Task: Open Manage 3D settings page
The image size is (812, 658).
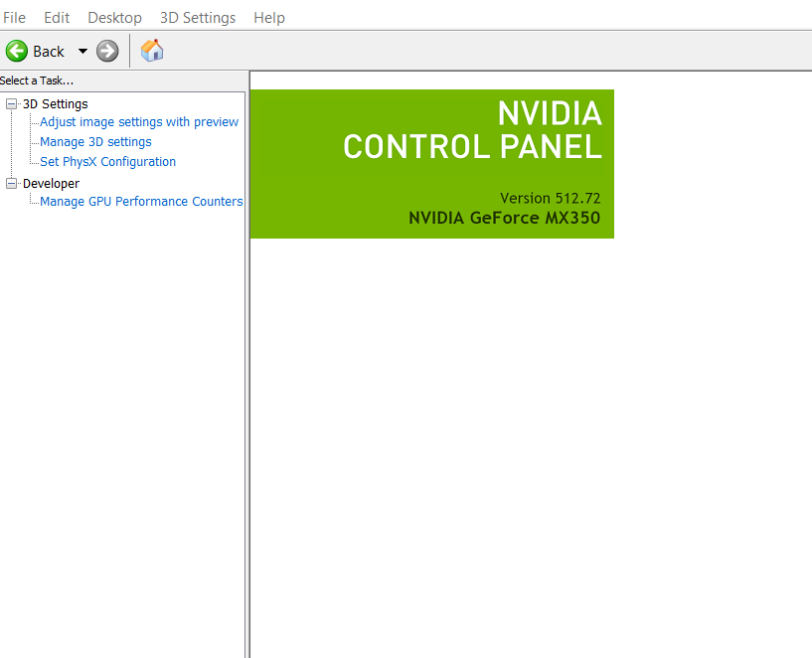Action: (x=95, y=142)
